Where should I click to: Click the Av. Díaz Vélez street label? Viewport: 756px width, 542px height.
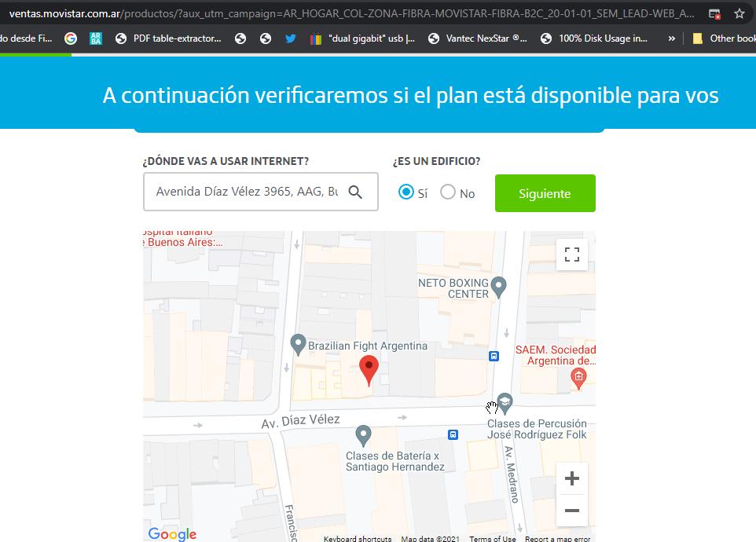300,421
